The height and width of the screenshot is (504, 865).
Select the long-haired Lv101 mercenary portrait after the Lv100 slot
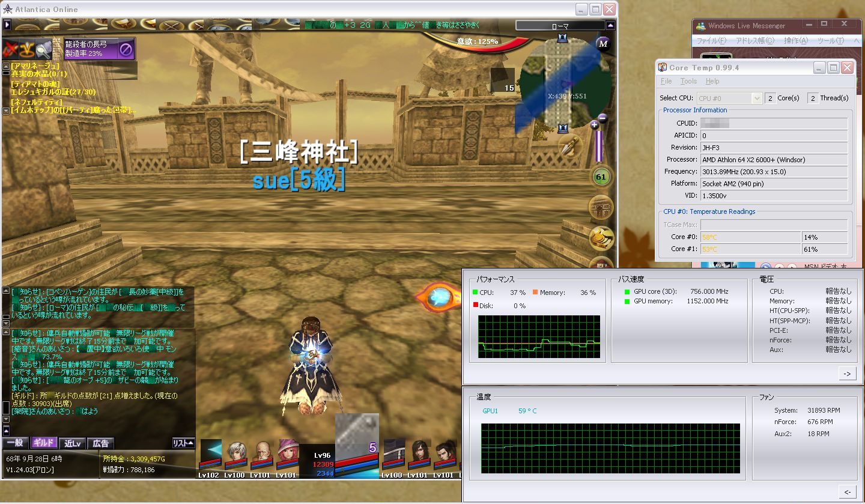click(x=420, y=455)
